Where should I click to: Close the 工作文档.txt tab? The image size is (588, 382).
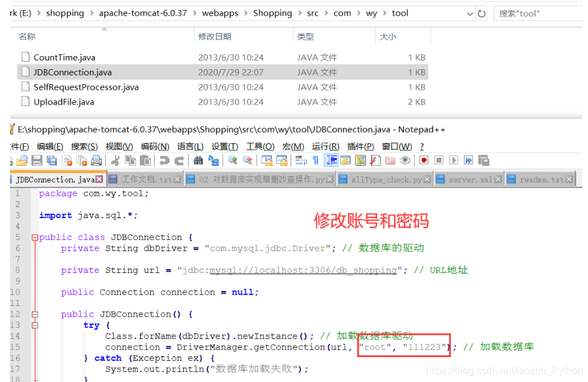tap(177, 179)
